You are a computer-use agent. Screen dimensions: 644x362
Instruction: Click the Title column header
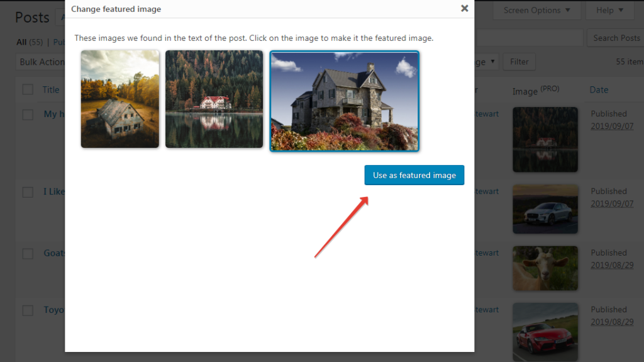coord(51,89)
